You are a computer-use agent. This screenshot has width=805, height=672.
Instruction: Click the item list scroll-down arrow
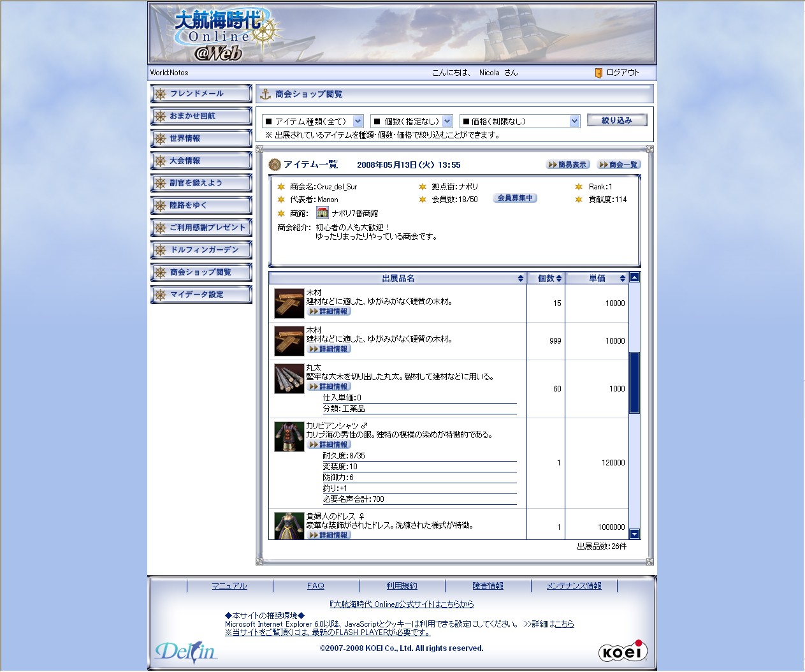(634, 534)
